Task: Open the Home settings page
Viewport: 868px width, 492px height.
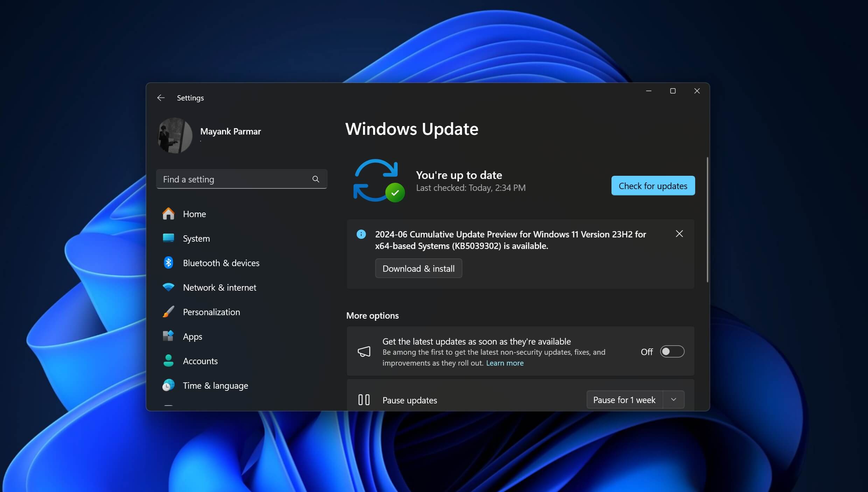Action: click(241, 214)
